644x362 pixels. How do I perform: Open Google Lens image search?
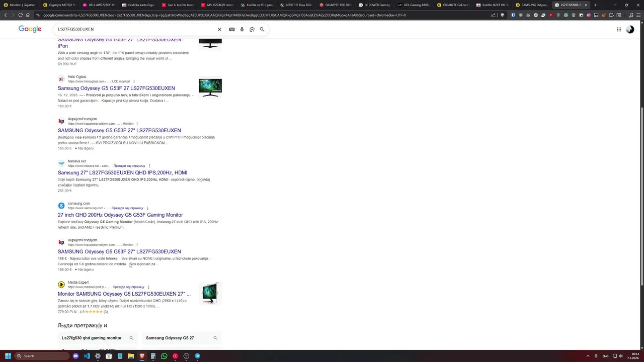tap(252, 29)
